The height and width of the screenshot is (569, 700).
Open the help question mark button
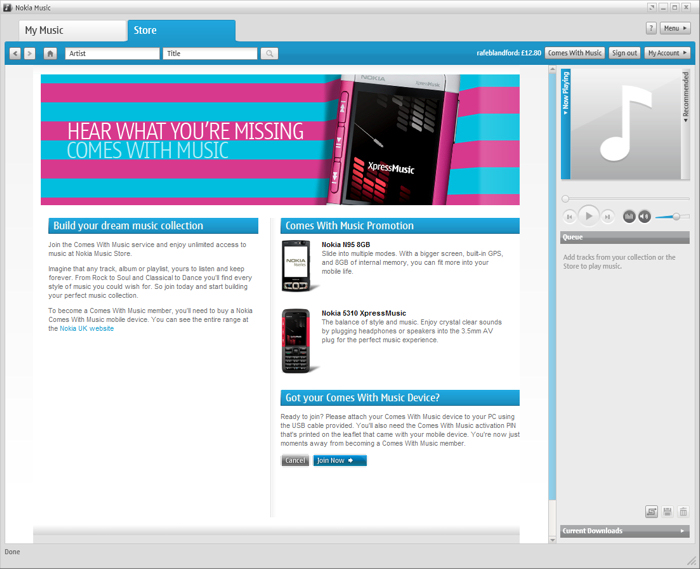651,29
